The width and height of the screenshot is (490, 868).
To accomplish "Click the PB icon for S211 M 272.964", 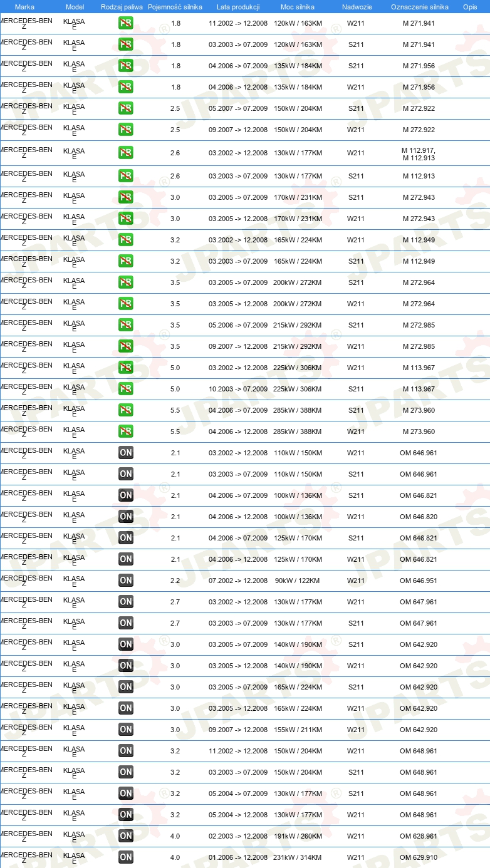I will (126, 283).
